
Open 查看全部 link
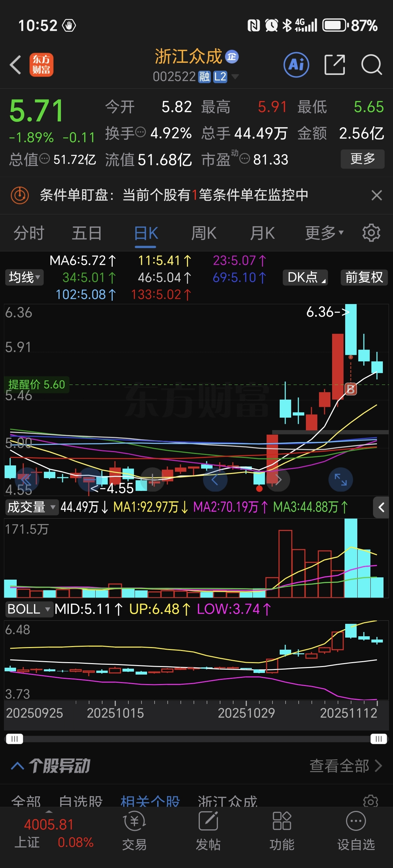click(x=346, y=766)
